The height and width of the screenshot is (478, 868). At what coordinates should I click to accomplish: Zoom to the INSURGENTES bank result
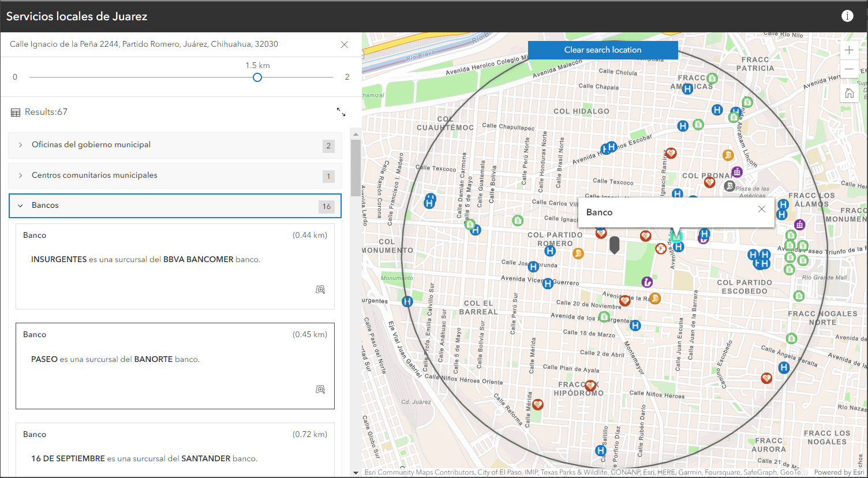coord(320,289)
